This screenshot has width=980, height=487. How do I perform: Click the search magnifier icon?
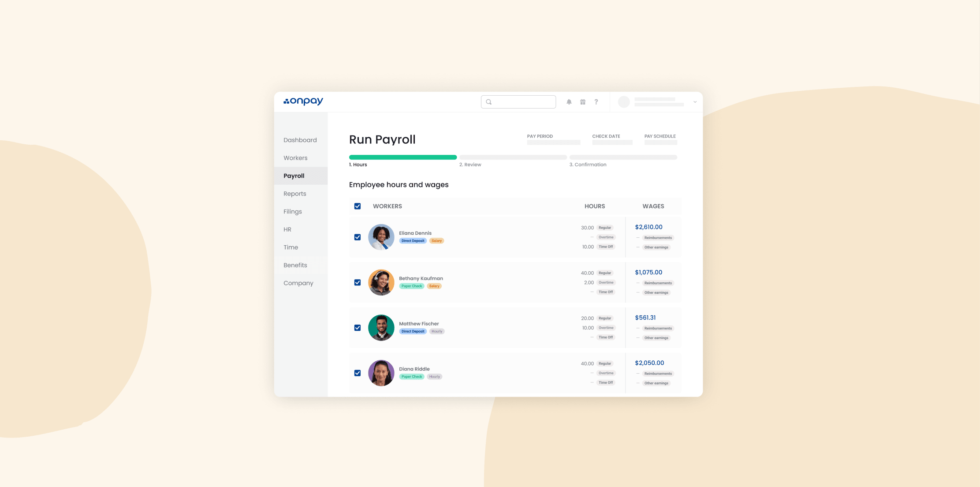[x=489, y=102]
